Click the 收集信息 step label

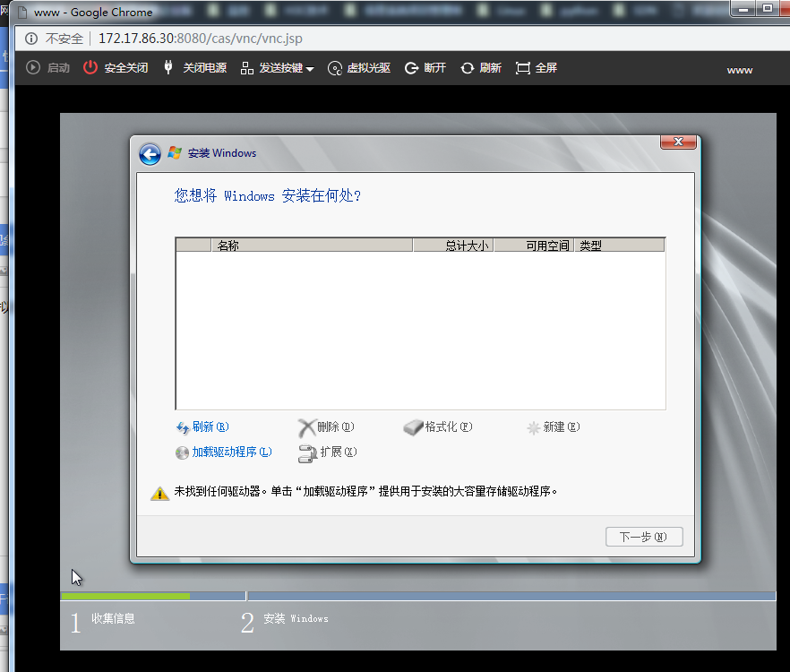tap(113, 618)
